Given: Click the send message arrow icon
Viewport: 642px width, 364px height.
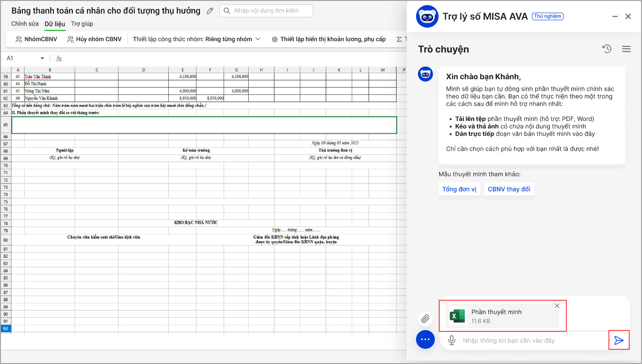Looking at the screenshot, I should [618, 340].
